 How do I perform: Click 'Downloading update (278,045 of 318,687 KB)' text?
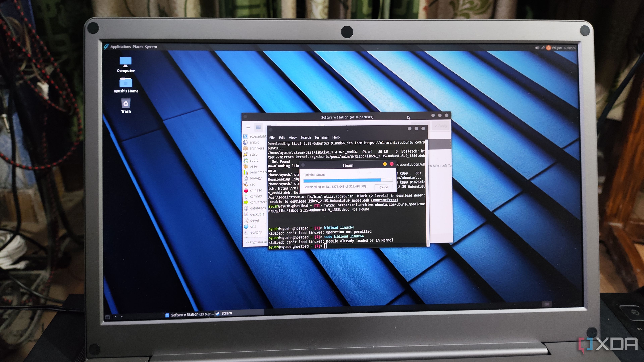[x=336, y=187]
